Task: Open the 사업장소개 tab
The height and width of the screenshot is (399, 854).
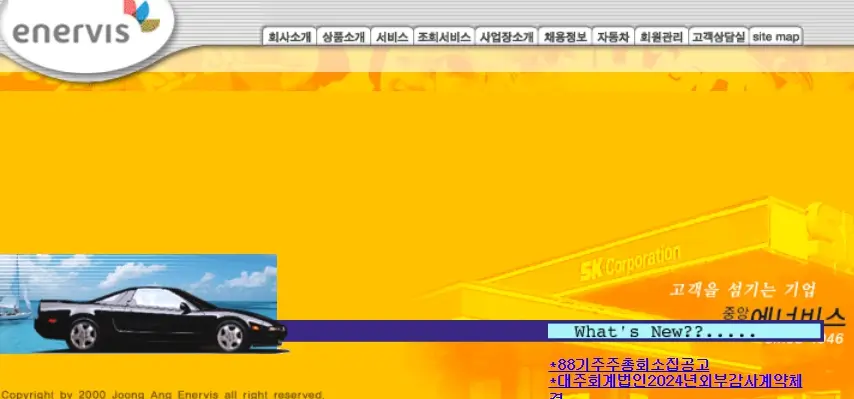Action: [x=507, y=36]
